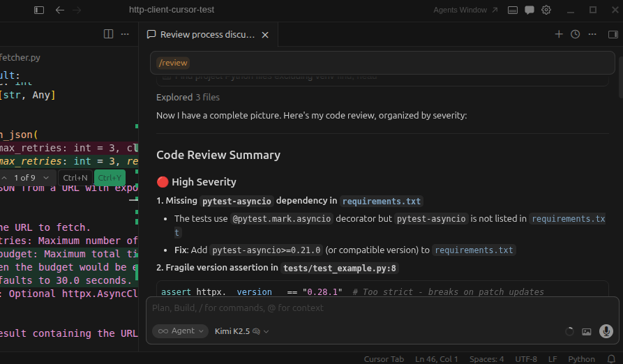Viewport: 623px width, 364px height.
Task: Click fetcher.py breadcrumb in editor
Action: [20, 58]
